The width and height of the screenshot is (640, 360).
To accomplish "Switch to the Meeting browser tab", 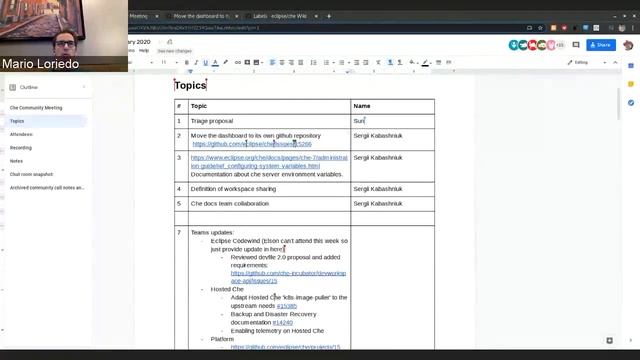I will 143,16.
